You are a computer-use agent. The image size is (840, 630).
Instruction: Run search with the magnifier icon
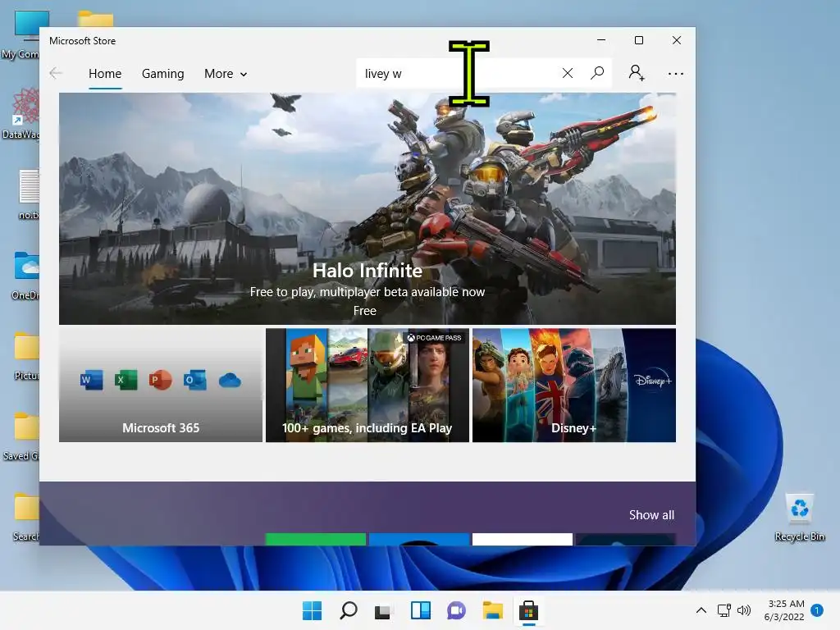597,73
